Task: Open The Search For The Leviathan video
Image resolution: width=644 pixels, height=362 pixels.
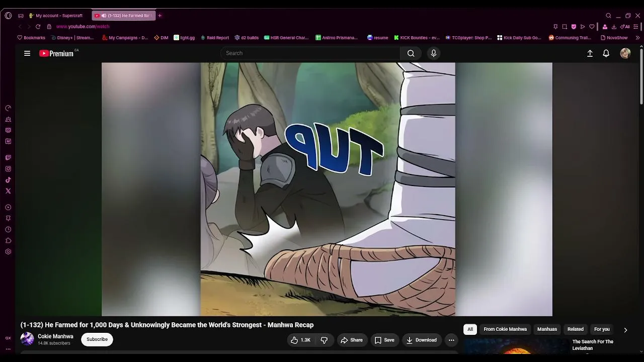Action: [593, 345]
